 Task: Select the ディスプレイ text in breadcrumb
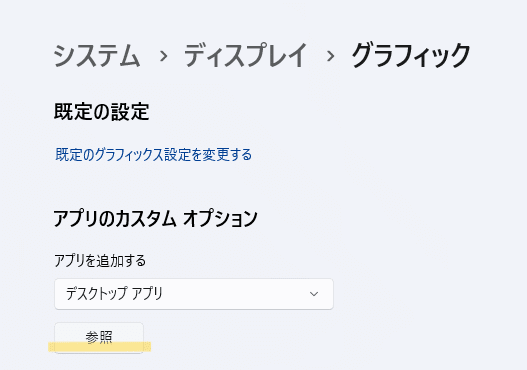245,56
